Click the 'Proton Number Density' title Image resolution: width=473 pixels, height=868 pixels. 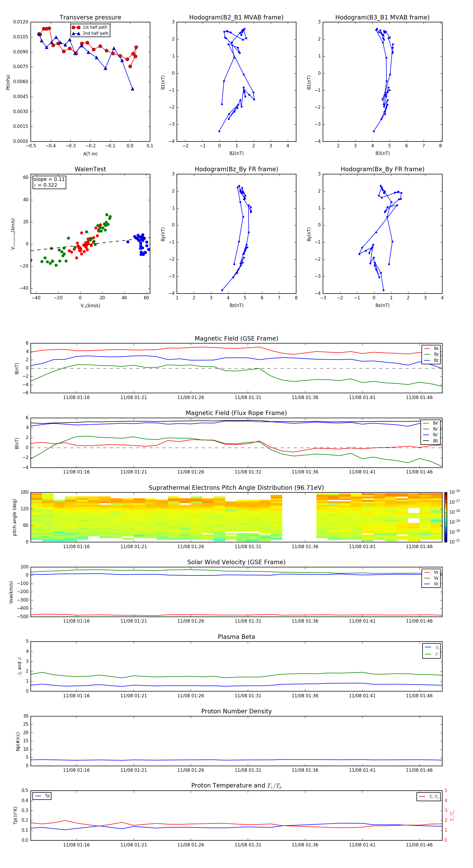click(236, 711)
